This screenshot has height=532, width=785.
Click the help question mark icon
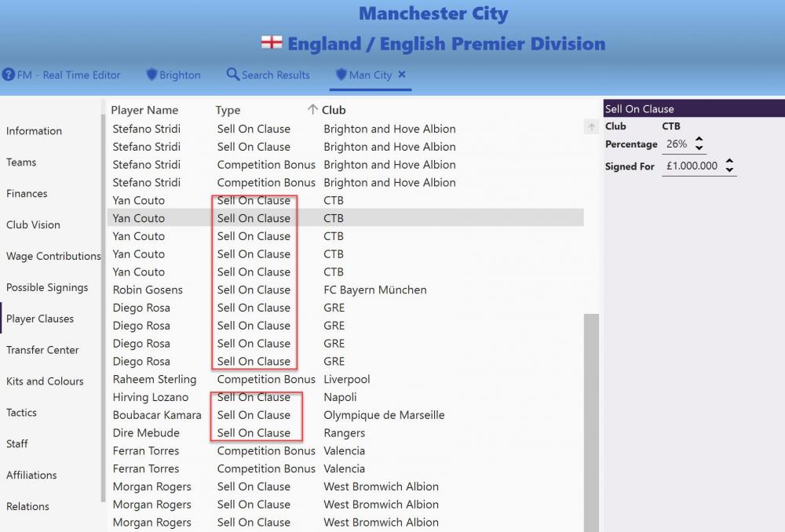tap(9, 75)
